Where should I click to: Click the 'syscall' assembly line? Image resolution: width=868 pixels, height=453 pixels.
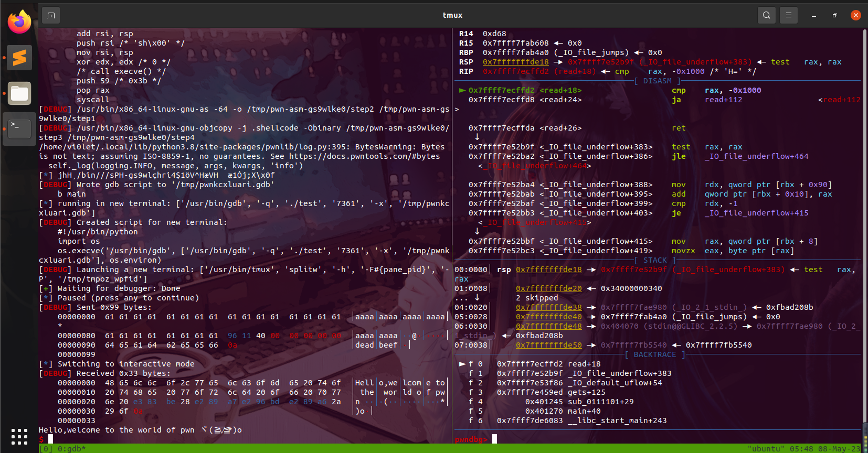pos(93,100)
